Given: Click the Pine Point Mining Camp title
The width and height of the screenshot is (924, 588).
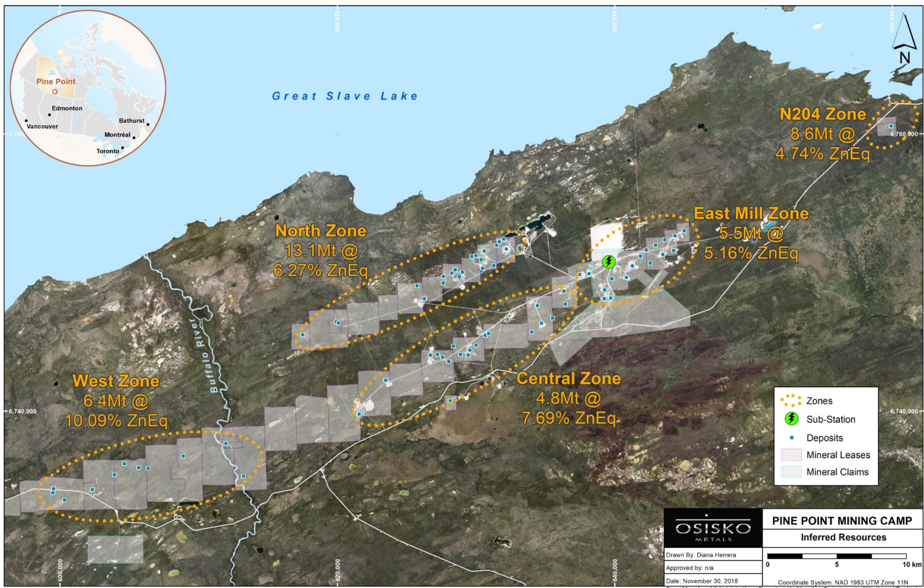Looking at the screenshot, I should [x=842, y=521].
